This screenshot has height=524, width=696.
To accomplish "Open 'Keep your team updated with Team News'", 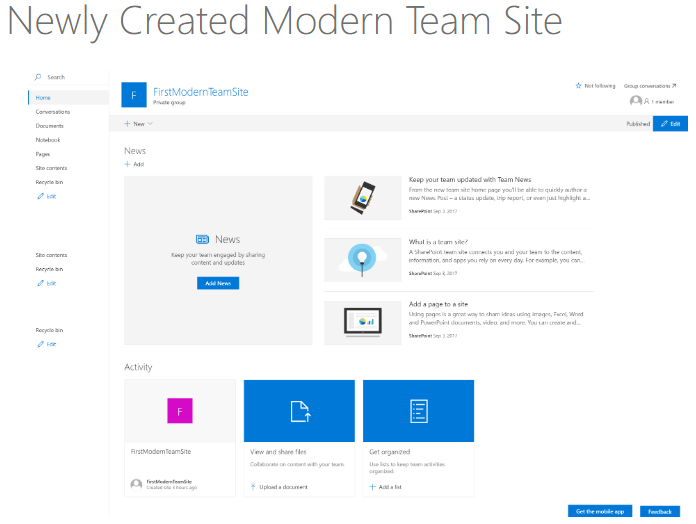I will point(470,180).
